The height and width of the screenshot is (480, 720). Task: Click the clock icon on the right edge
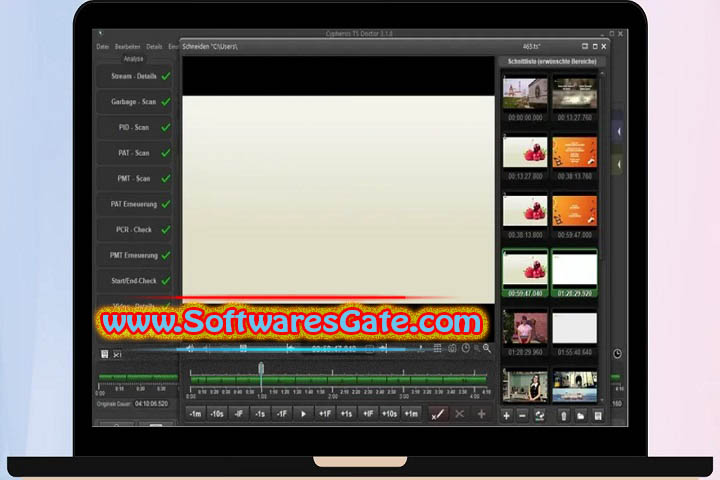[618, 354]
